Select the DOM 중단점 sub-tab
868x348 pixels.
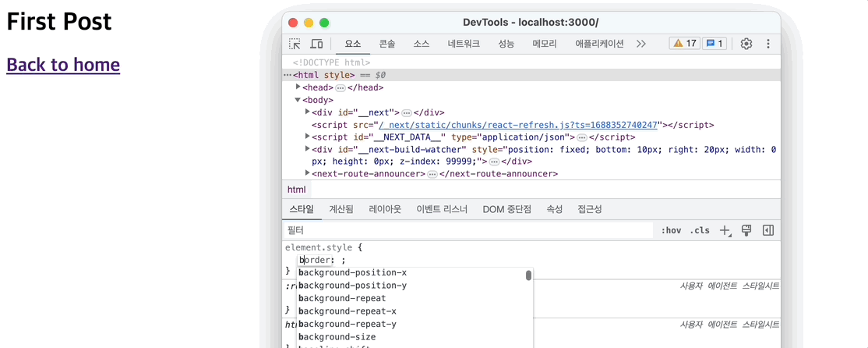pos(507,209)
